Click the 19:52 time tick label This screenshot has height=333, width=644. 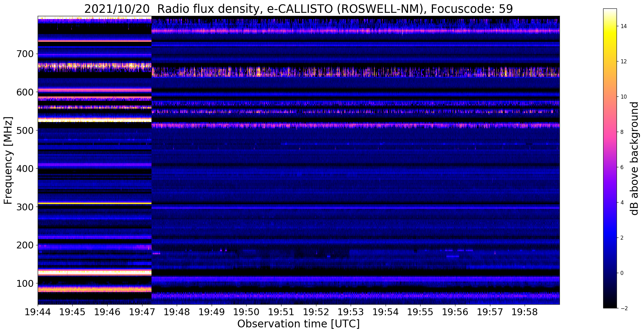316,312
